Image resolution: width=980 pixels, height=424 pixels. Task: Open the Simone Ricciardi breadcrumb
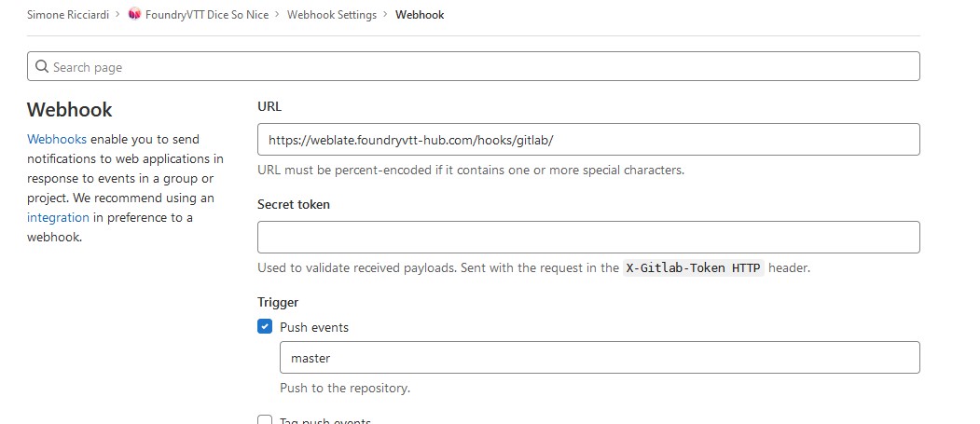67,14
